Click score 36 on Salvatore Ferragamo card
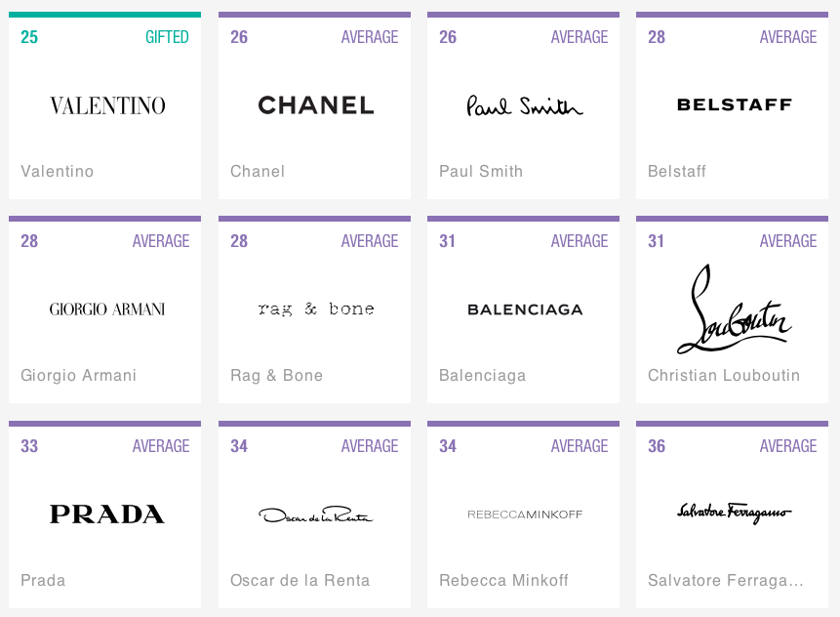This screenshot has height=617, width=840. (657, 446)
